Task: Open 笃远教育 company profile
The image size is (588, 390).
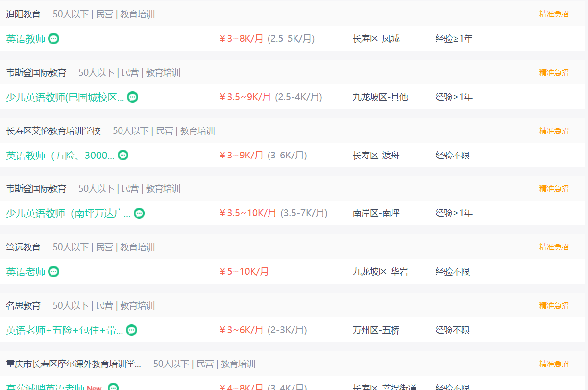Action: pyautogui.click(x=23, y=247)
